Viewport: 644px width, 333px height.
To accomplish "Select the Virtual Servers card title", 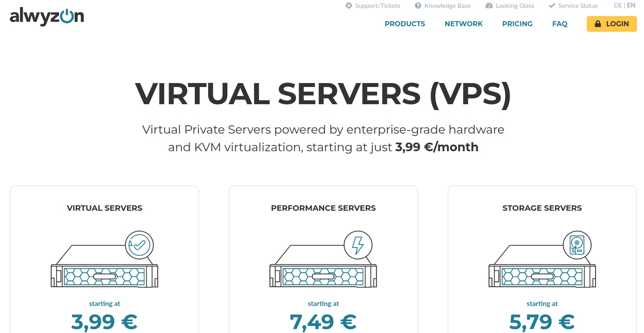I will [x=105, y=208].
